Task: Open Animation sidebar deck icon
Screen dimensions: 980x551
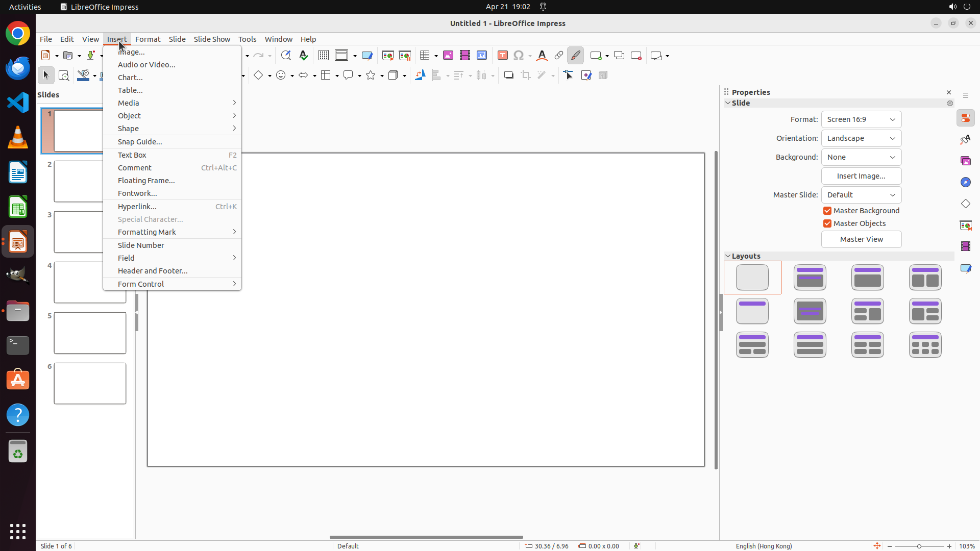Action: coord(966,246)
